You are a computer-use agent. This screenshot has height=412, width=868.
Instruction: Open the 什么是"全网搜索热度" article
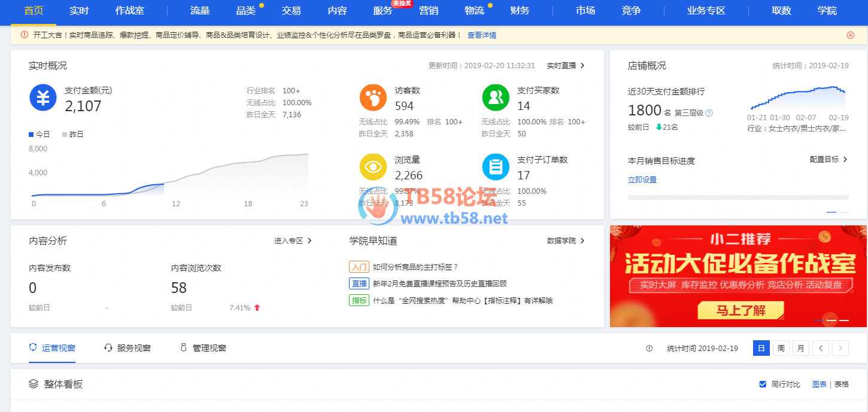[x=462, y=300]
